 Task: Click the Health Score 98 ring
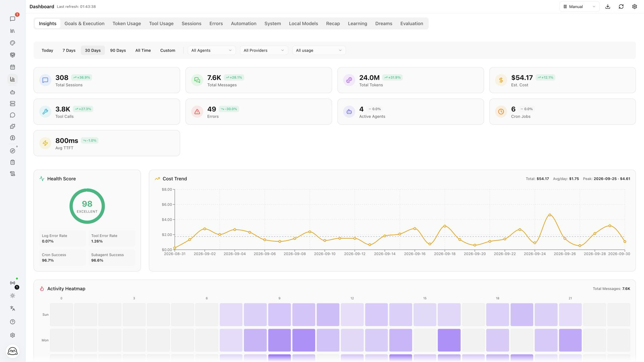tap(87, 206)
